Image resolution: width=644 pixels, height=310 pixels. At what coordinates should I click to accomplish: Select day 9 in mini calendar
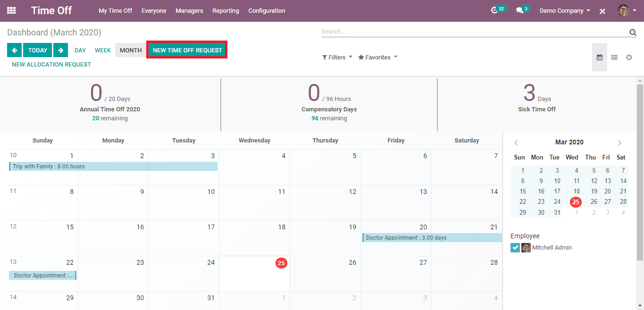coord(541,181)
